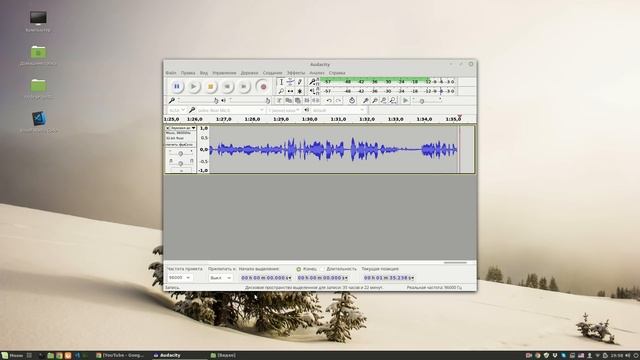Click the Fit Project zoom icon
This screenshot has height=360, width=640.
[x=393, y=100]
